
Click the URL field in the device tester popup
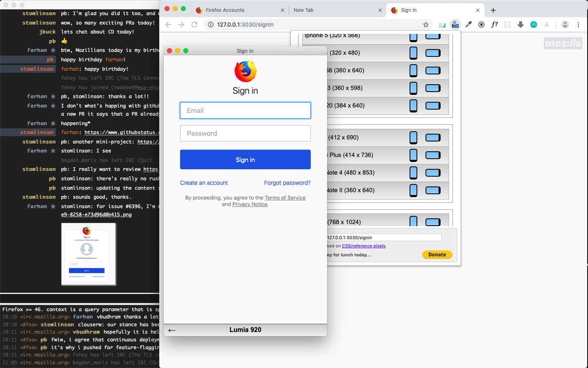click(384, 238)
